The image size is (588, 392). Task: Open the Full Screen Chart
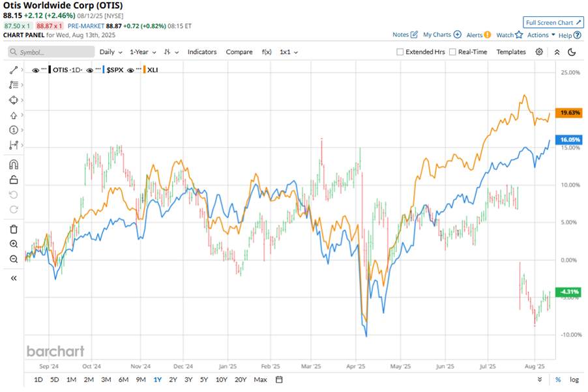(x=553, y=23)
